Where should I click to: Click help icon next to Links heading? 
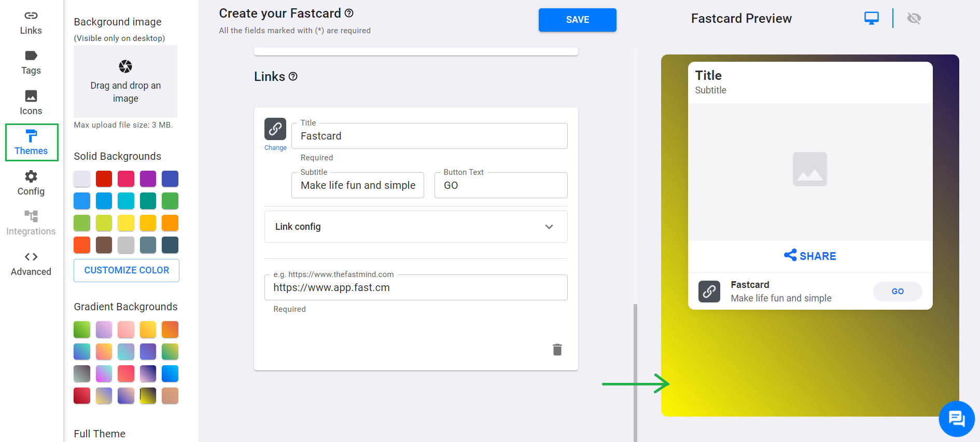click(x=293, y=76)
